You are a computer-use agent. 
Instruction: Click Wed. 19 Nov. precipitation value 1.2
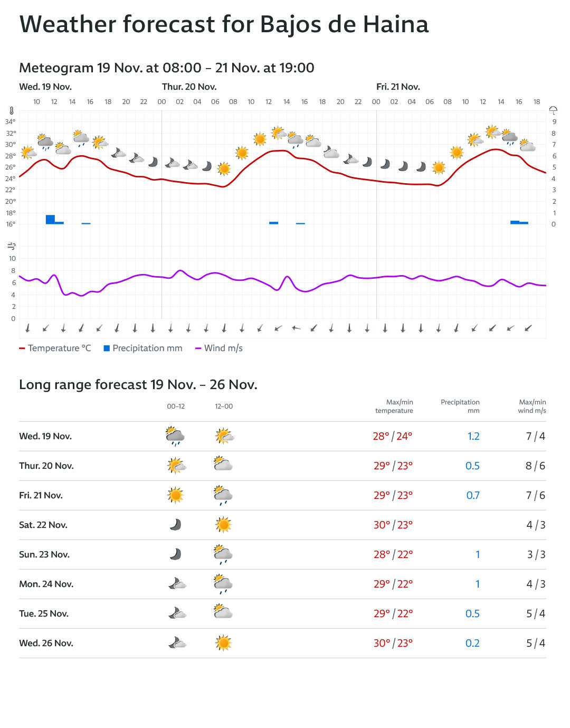pos(473,436)
